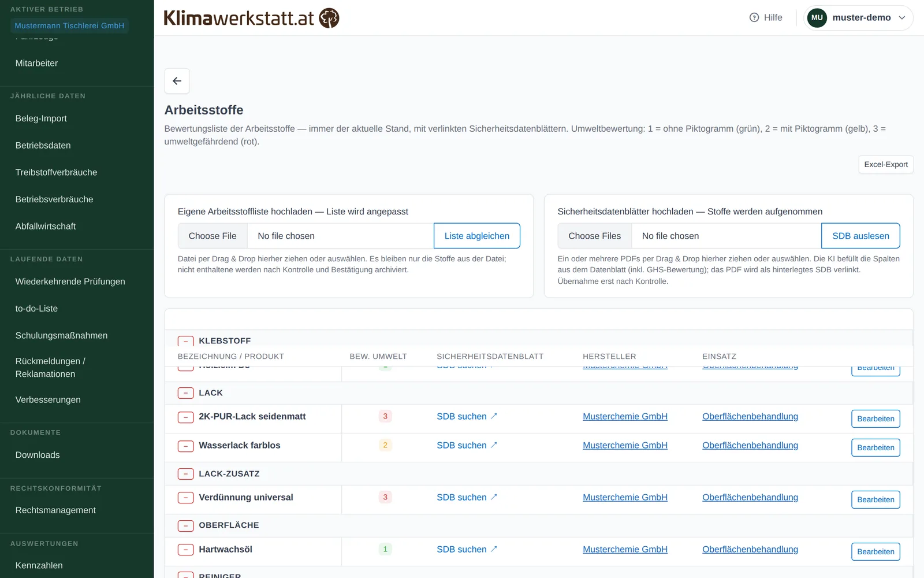Click the Hilfe question mark icon
The image size is (924, 578).
coord(754,17)
